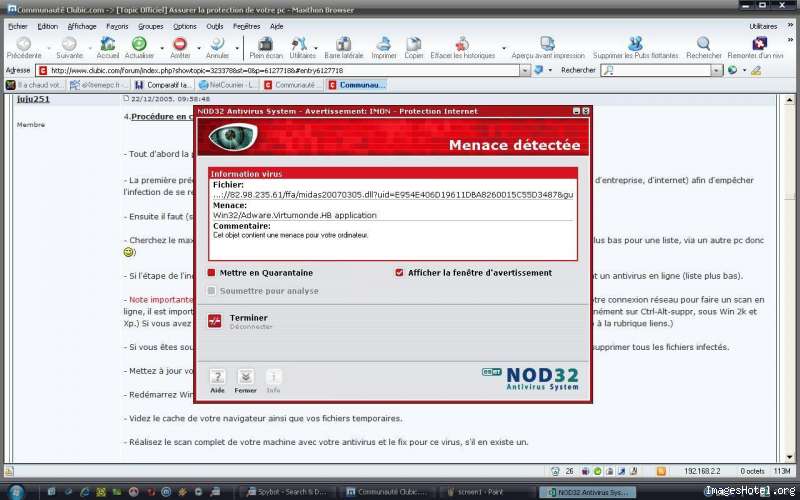Switch to NOD32 Antivirus System taskbar button
This screenshot has height=500, width=800.
[588, 492]
